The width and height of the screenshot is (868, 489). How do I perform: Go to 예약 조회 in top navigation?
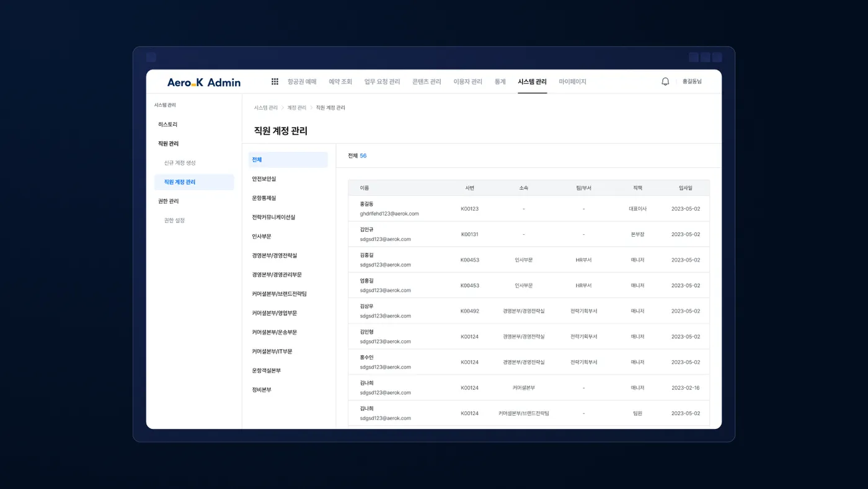coord(340,82)
